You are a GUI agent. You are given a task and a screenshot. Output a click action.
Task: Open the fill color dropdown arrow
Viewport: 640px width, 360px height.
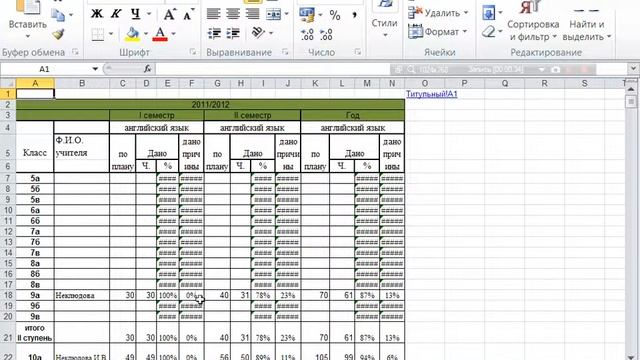146,34
